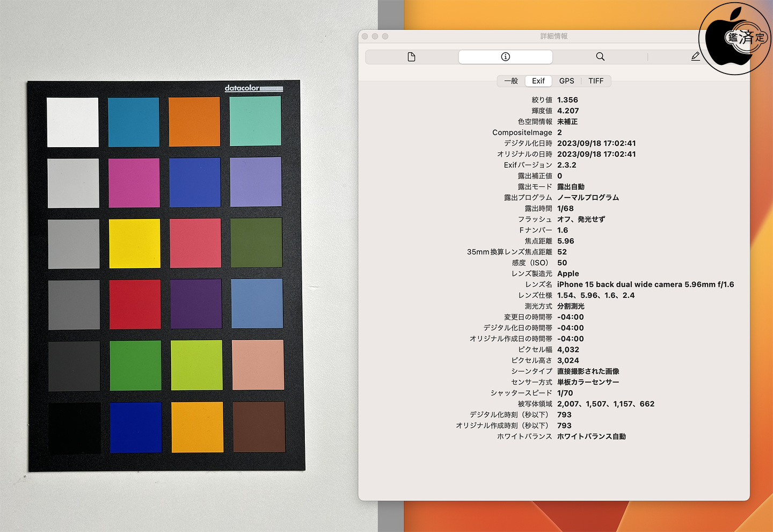
Task: Click the 詳細情報 window title
Action: [553, 37]
